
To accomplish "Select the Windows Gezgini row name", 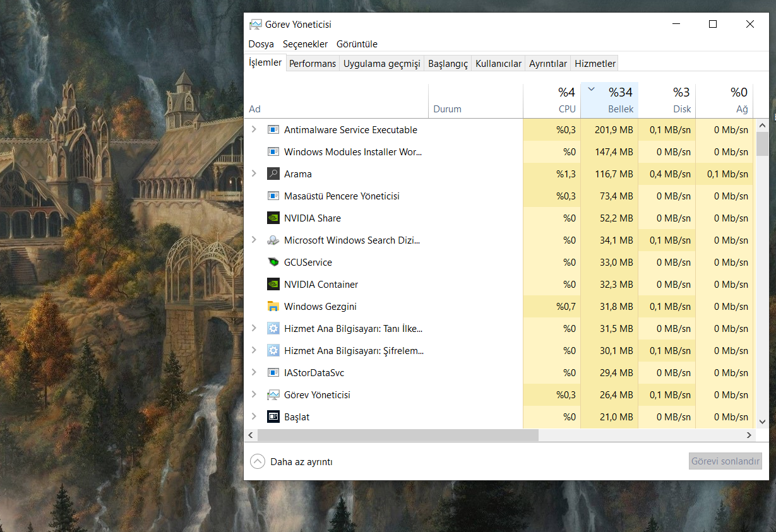I will point(320,307).
